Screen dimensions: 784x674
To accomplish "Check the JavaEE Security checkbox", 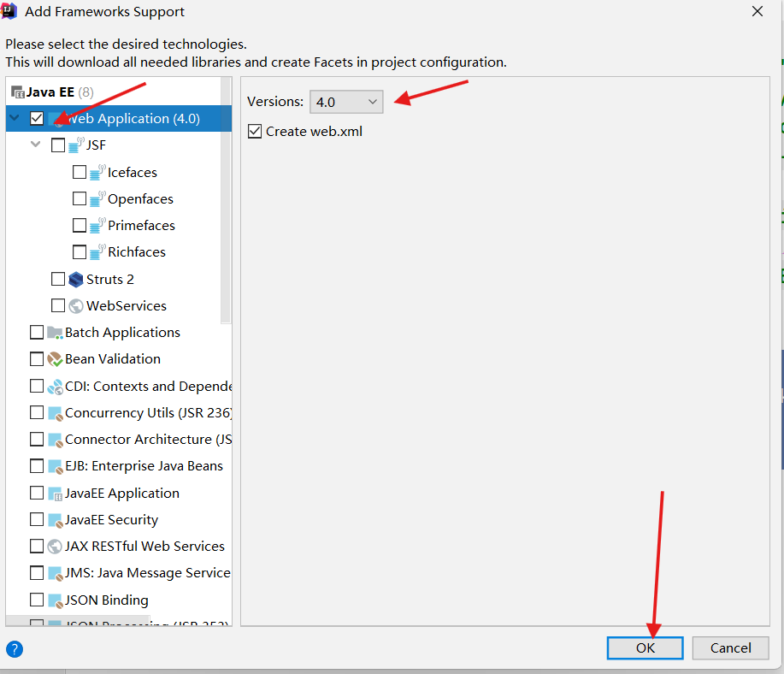I will (37, 519).
